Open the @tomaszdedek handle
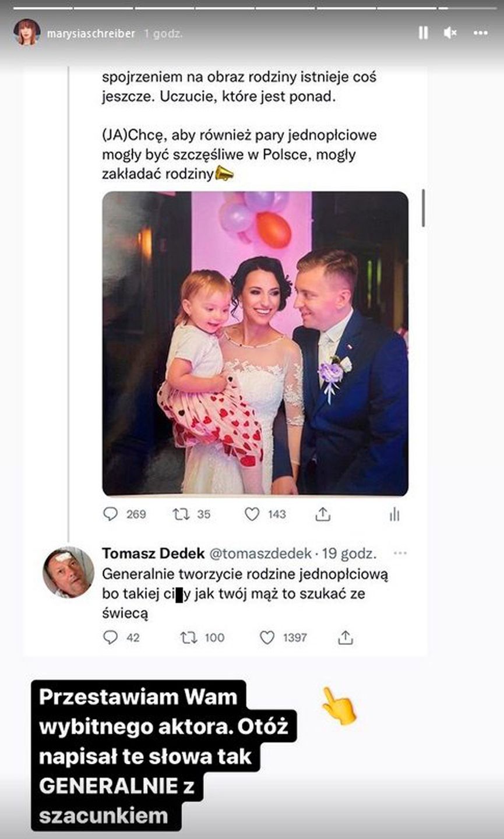The image size is (504, 839). click(x=252, y=554)
